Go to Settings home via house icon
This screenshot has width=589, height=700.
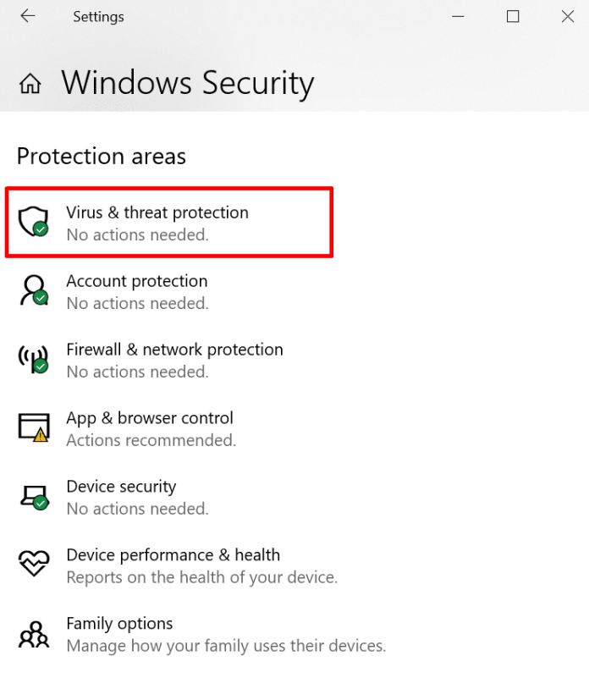tap(30, 83)
